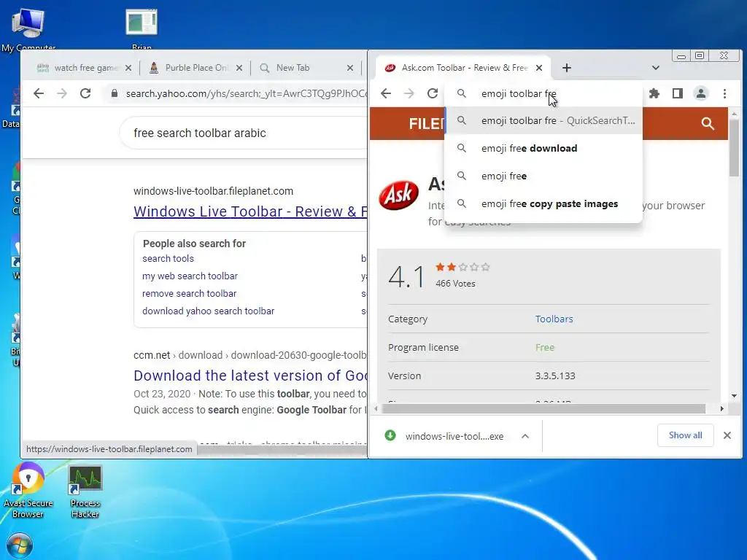Click omnibox with emoji toolbar fre
The image size is (747, 560).
[543, 93]
